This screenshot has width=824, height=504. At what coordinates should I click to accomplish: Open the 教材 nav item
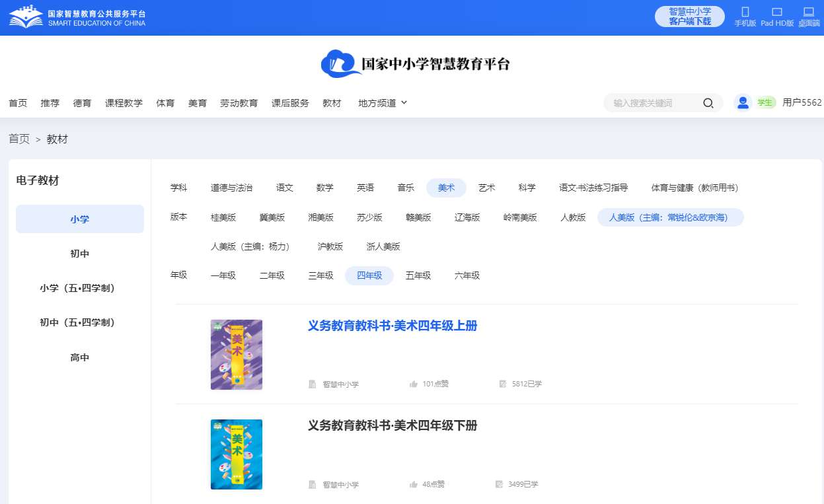332,103
